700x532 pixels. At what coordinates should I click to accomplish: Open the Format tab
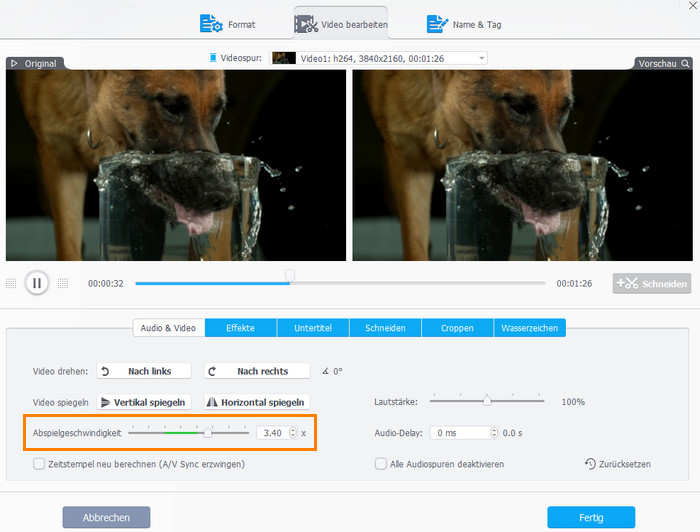[228, 24]
